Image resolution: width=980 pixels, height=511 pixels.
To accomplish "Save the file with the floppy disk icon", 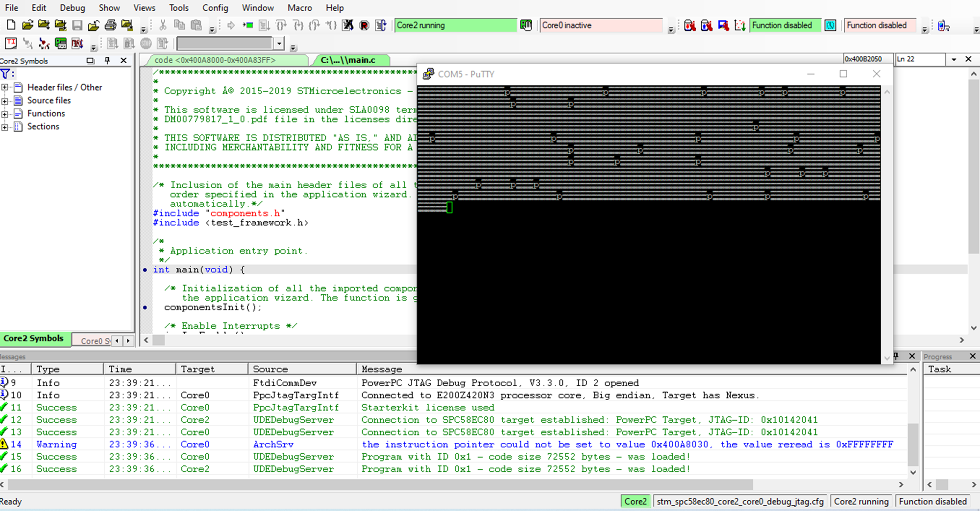I will click(x=77, y=25).
